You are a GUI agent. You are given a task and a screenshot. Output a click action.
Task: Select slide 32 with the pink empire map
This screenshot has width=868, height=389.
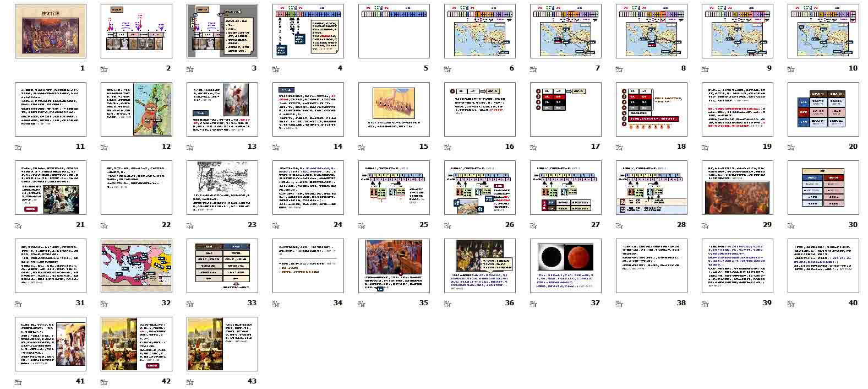tap(137, 266)
